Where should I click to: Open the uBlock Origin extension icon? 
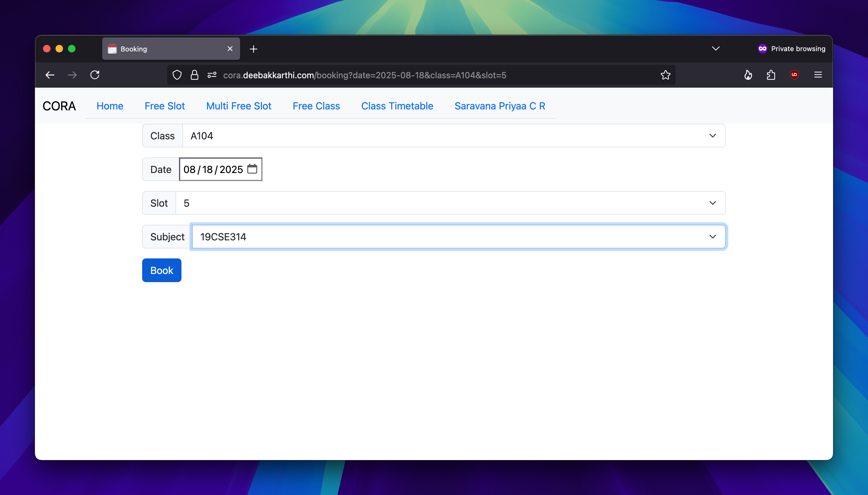click(x=794, y=75)
